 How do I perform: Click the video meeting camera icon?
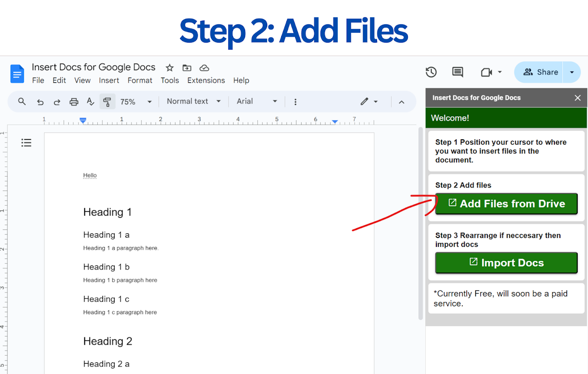click(x=487, y=72)
